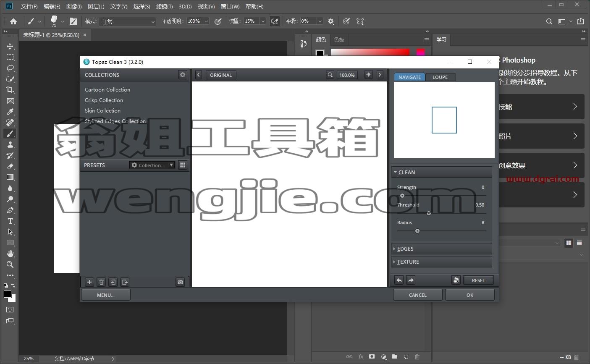
Task: Select the Move tool in Photoshop toolbar
Action: [10, 46]
